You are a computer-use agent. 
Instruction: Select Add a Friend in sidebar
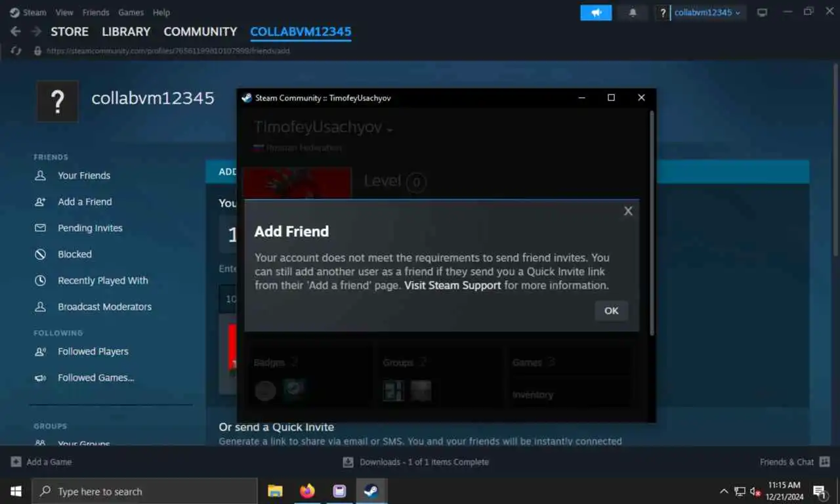pyautogui.click(x=85, y=201)
